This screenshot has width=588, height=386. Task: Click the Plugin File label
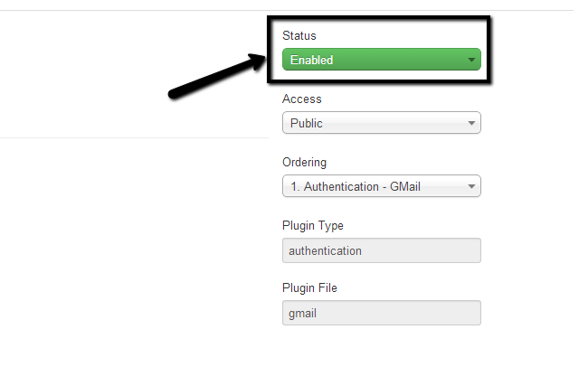(309, 287)
